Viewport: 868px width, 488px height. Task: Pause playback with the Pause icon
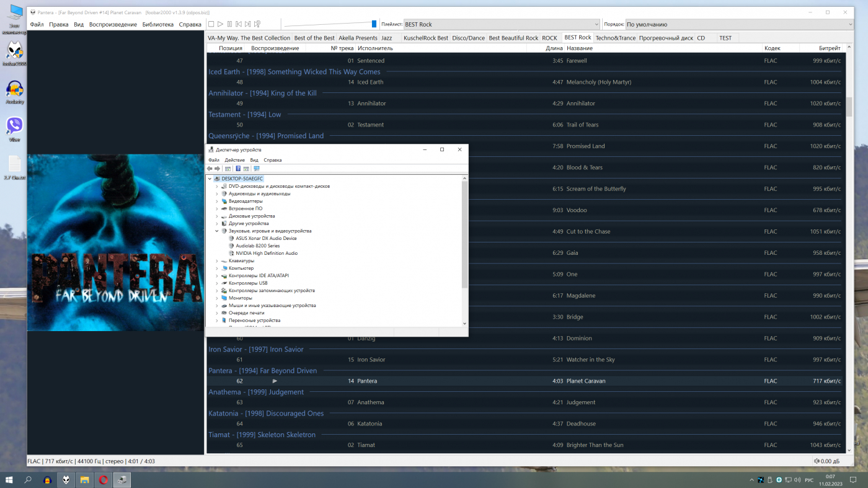[x=229, y=24]
